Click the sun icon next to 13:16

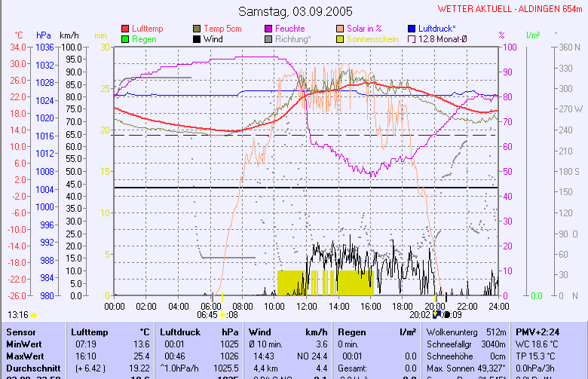tap(34, 315)
